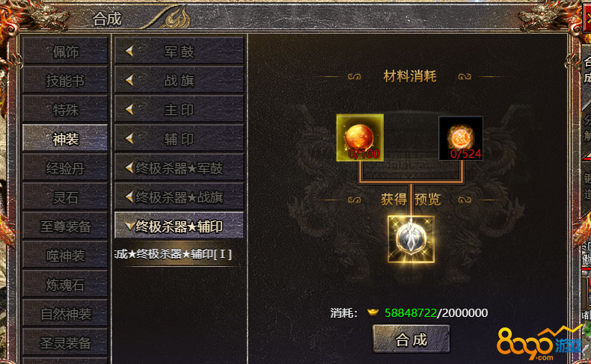Image resolution: width=591 pixels, height=364 pixels.
Task: Expand the 主印 list entry
Action: tap(179, 109)
